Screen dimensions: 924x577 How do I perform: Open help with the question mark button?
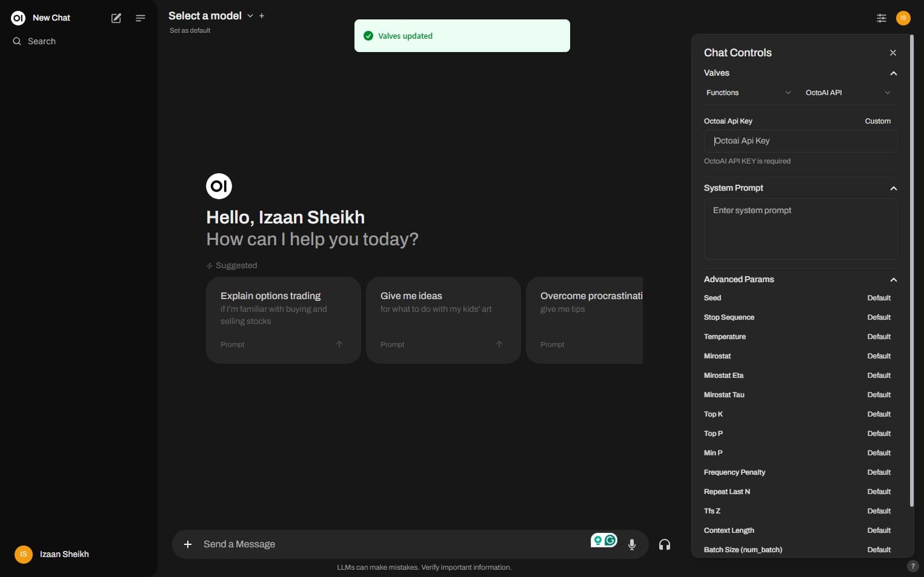913,566
